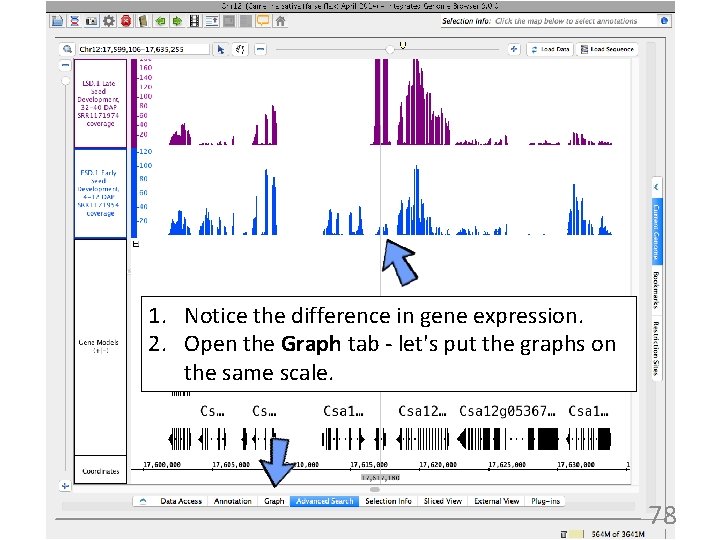Screen dimensions: 720x540
Task: Open the Sliced View tab
Action: [443, 501]
